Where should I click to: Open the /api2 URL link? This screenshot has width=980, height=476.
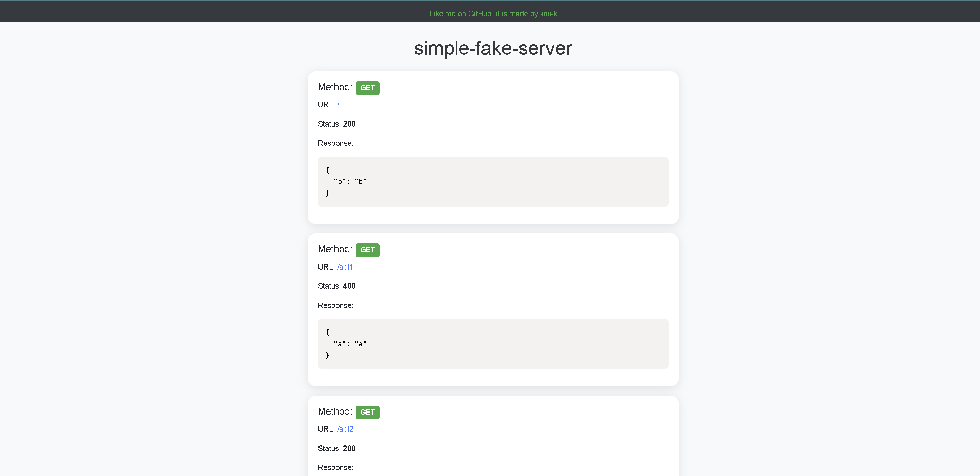pos(345,429)
